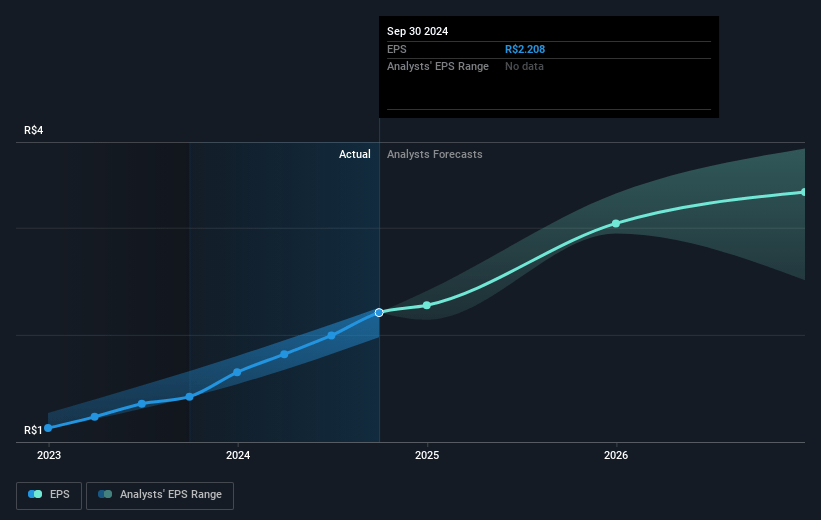
Task: Click the R$4 y-axis label
Action: coord(34,130)
